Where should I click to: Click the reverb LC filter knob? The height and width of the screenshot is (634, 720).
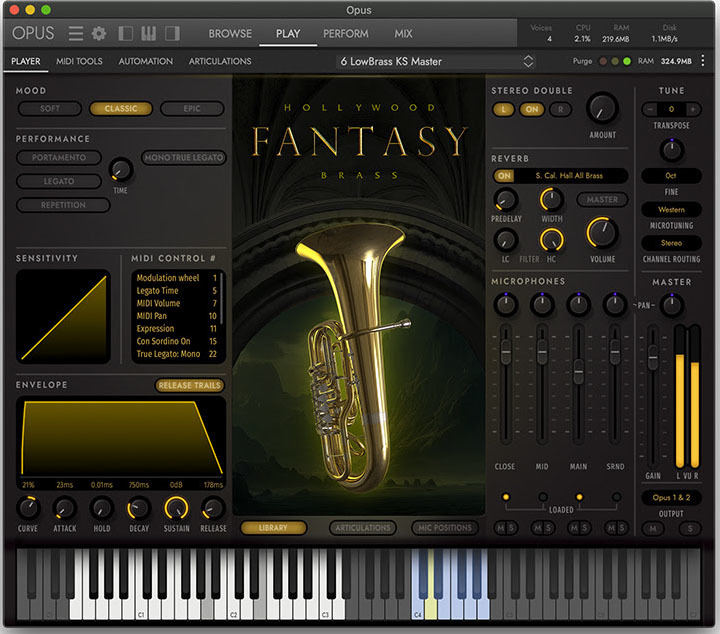pyautogui.click(x=506, y=240)
